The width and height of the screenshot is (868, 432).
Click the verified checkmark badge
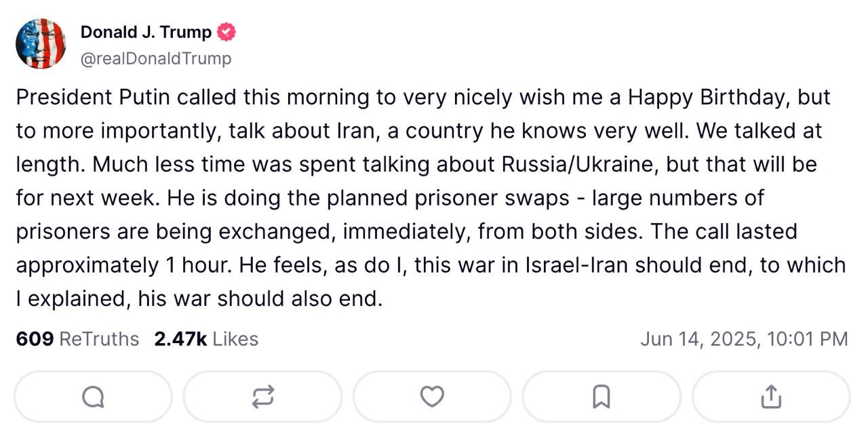point(226,32)
